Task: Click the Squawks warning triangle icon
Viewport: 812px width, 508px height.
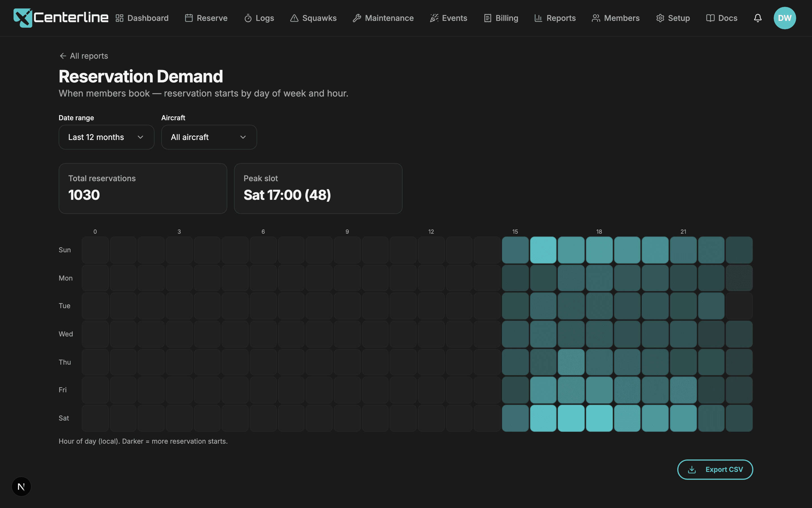Action: [294, 18]
